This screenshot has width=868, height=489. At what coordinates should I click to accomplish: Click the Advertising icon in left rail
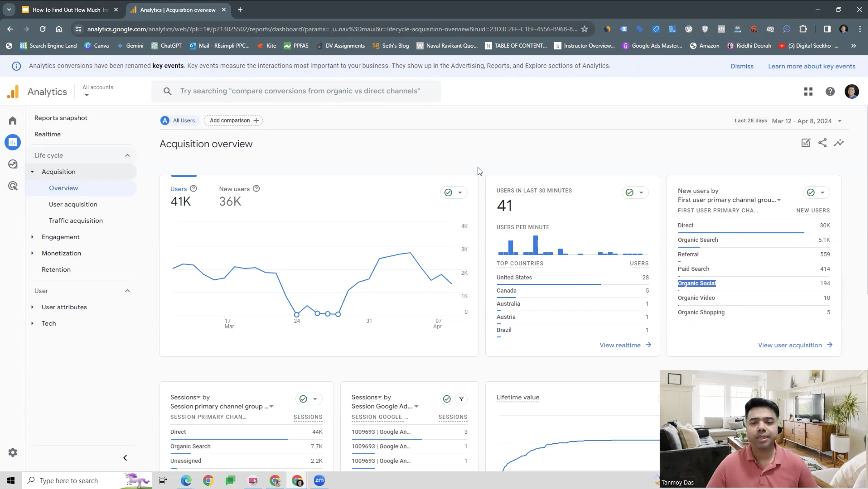(13, 186)
